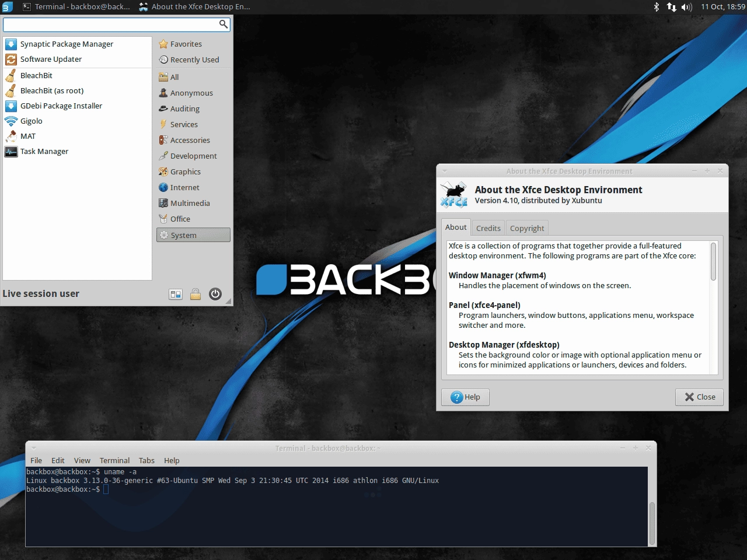
Task: Open the Auditing category
Action: tap(193, 108)
